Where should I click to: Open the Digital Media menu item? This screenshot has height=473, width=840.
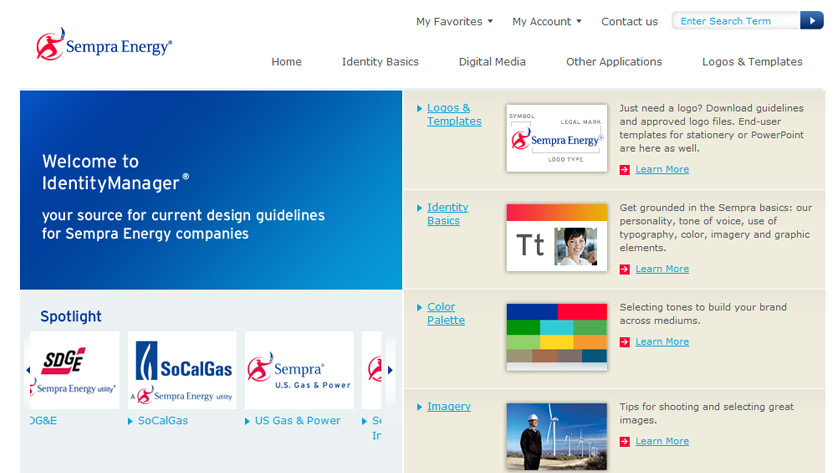[492, 62]
